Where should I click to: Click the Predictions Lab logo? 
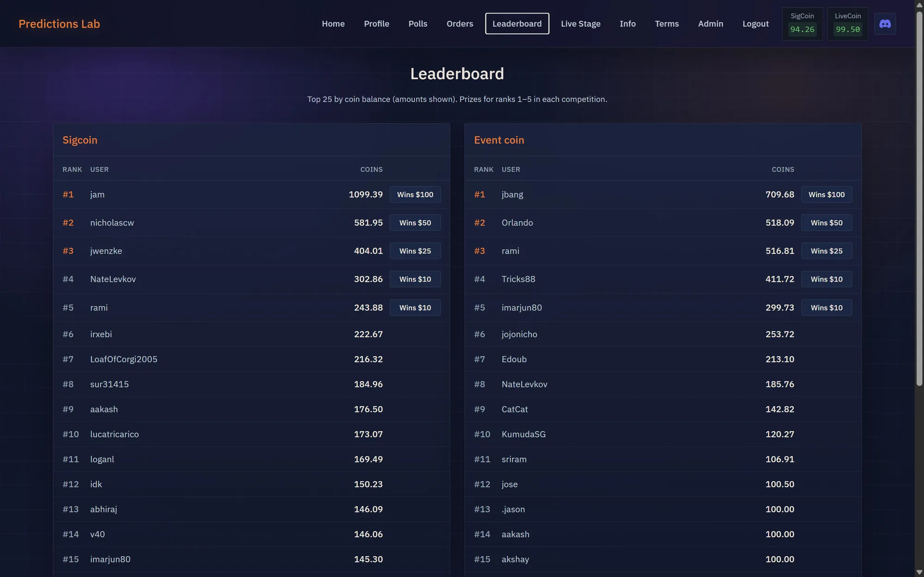[x=59, y=24]
